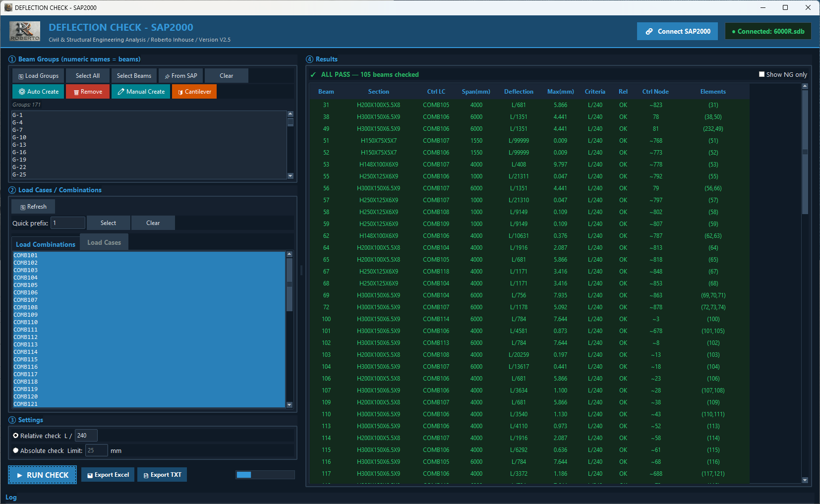Click the Elements column header
The image size is (820, 504).
pyautogui.click(x=713, y=92)
